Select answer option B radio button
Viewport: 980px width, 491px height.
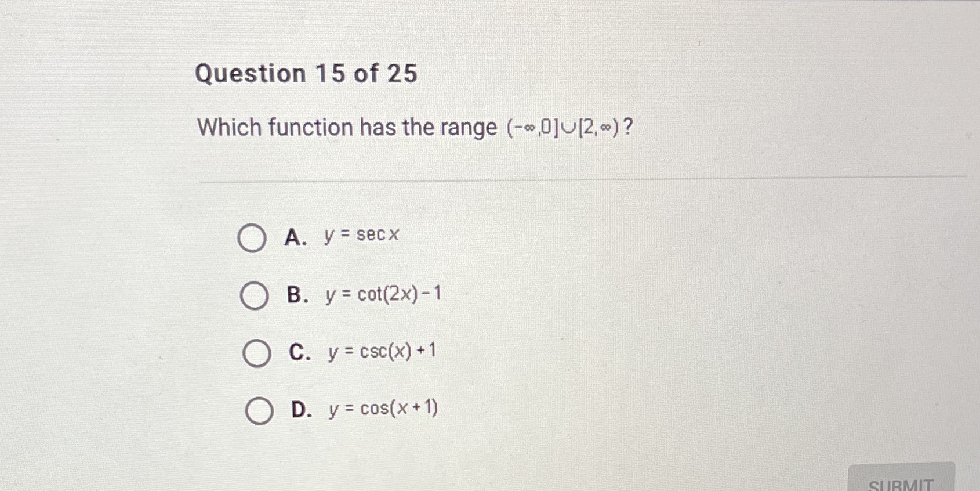click(254, 296)
